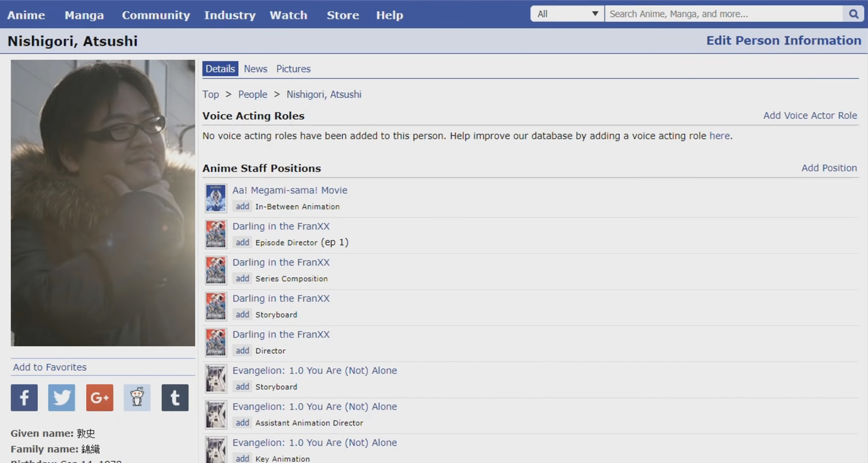868x463 pixels.
Task: Share on Tumblr icon
Action: (175, 398)
